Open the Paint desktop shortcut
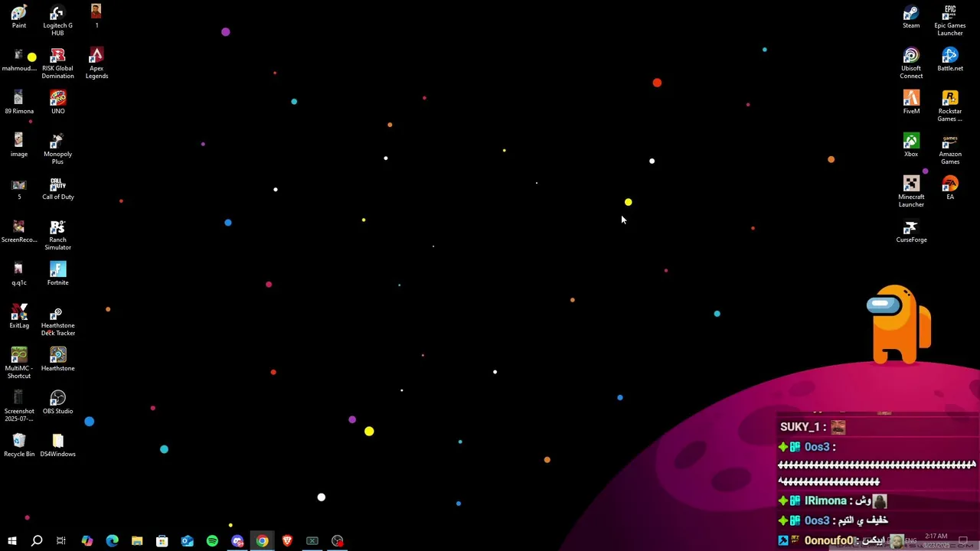 pyautogui.click(x=19, y=17)
